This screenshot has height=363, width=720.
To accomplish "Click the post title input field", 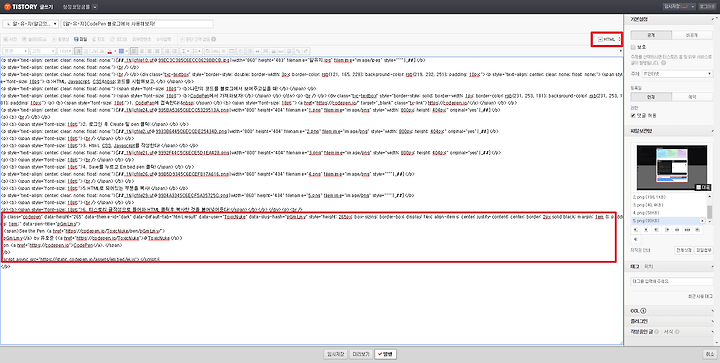I will tap(137, 24).
